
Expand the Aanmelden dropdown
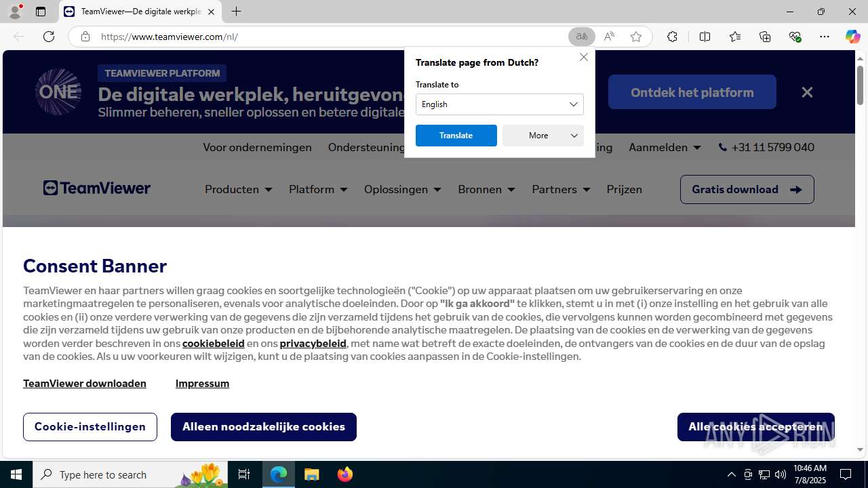[x=665, y=147]
